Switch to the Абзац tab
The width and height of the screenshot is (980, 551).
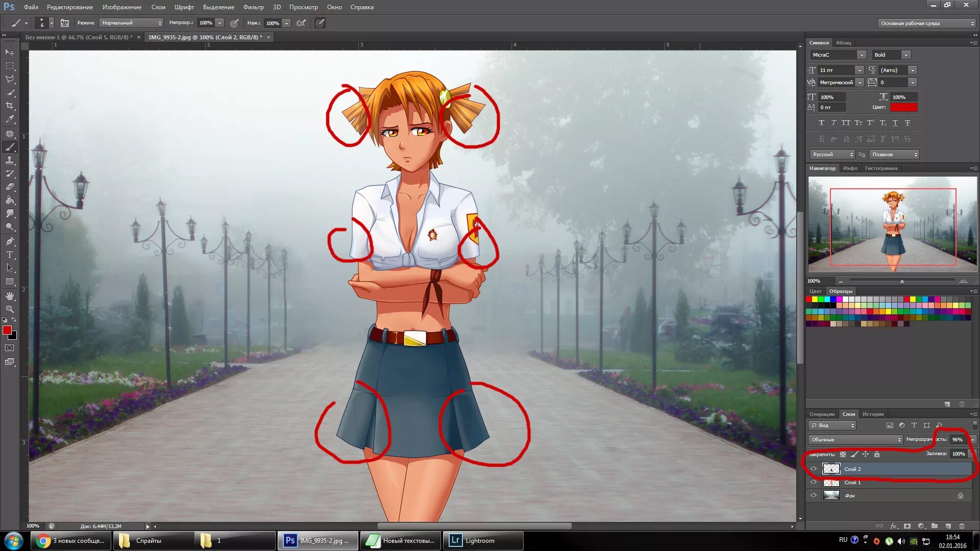pyautogui.click(x=844, y=43)
